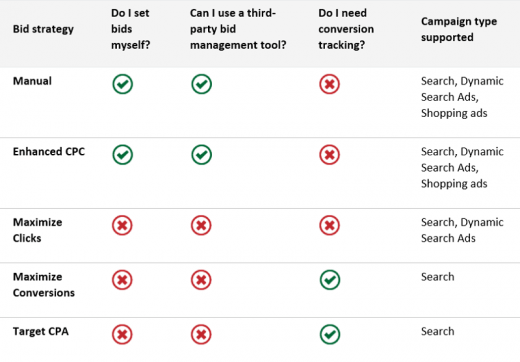Click Do I need conversion tracking header
The width and height of the screenshot is (520, 362).
coord(346,29)
